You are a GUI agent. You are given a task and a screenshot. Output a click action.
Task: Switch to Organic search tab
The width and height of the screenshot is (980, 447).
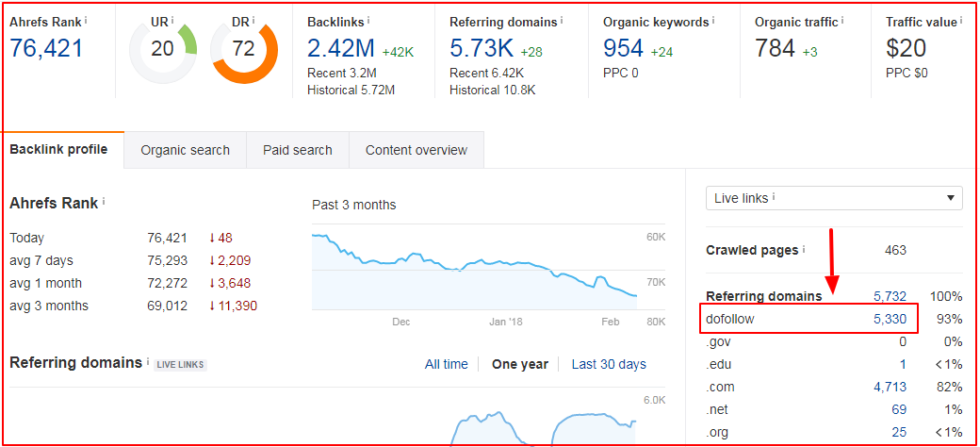[185, 150]
